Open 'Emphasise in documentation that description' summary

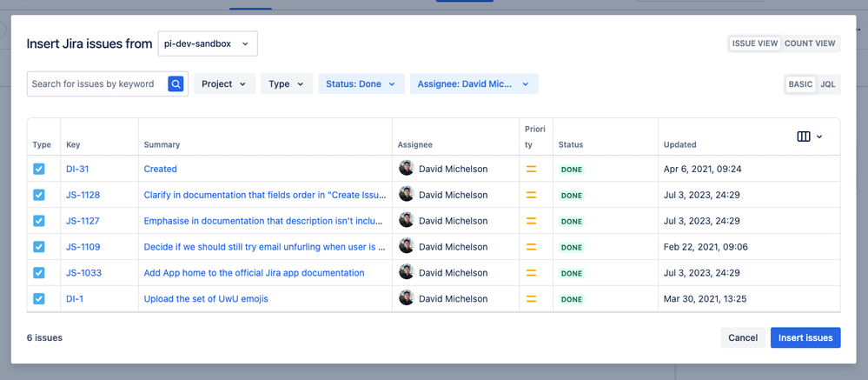[x=263, y=221]
